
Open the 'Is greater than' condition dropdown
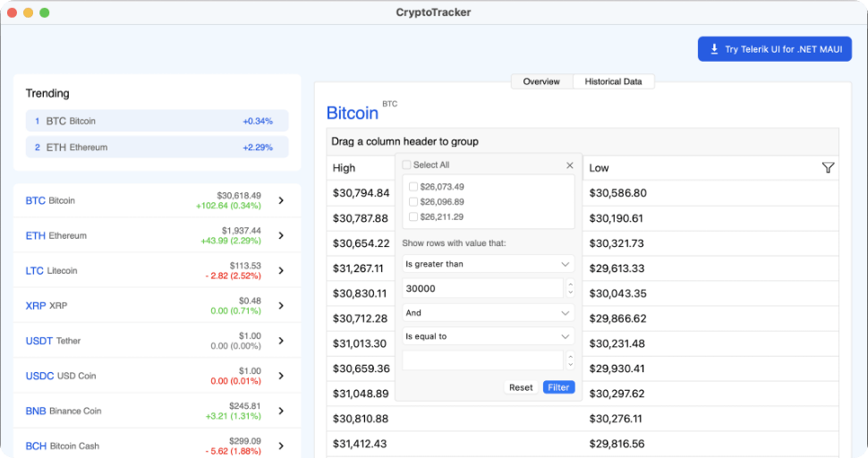click(x=488, y=265)
